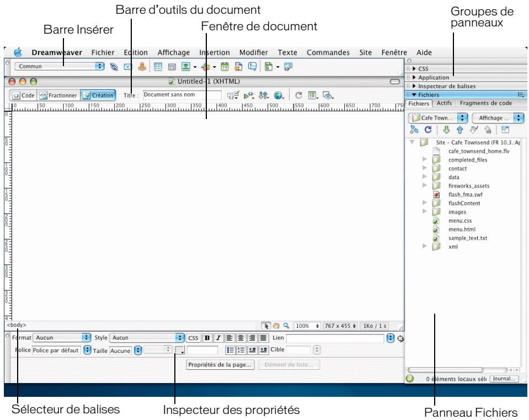Toggle bold text formatting
Image resolution: width=529 pixels, height=420 pixels.
coord(207,338)
